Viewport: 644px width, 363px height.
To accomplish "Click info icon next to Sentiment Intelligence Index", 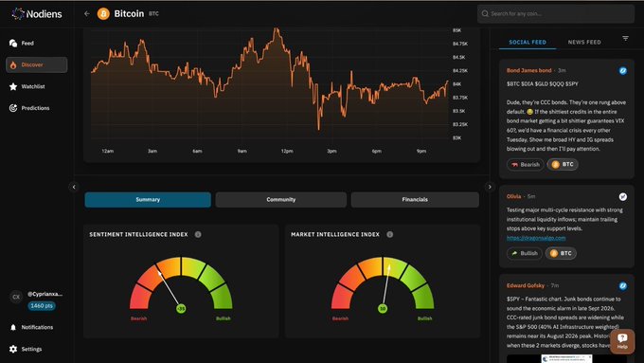I will 198,234.
